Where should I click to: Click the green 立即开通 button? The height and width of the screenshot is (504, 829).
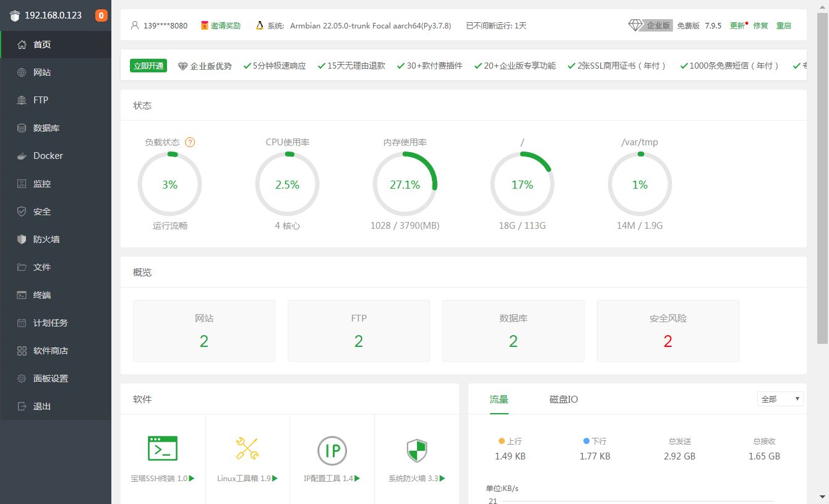click(148, 66)
